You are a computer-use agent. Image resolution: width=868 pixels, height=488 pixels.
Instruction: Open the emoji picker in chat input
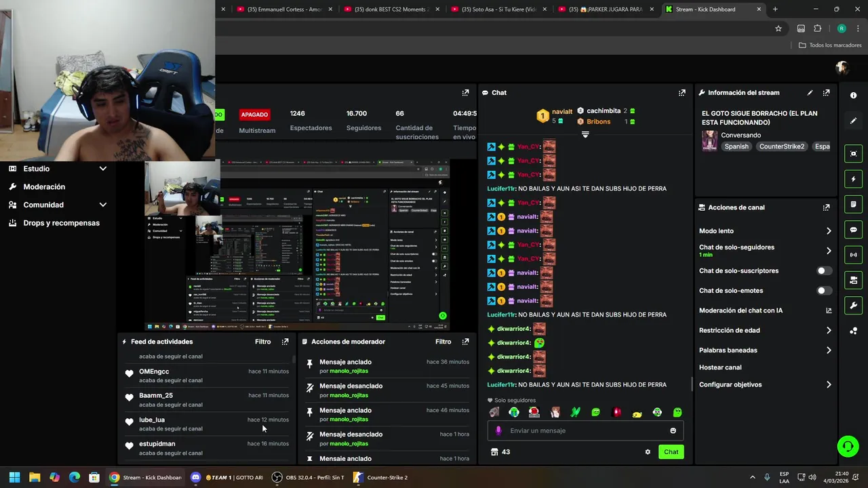click(x=673, y=430)
